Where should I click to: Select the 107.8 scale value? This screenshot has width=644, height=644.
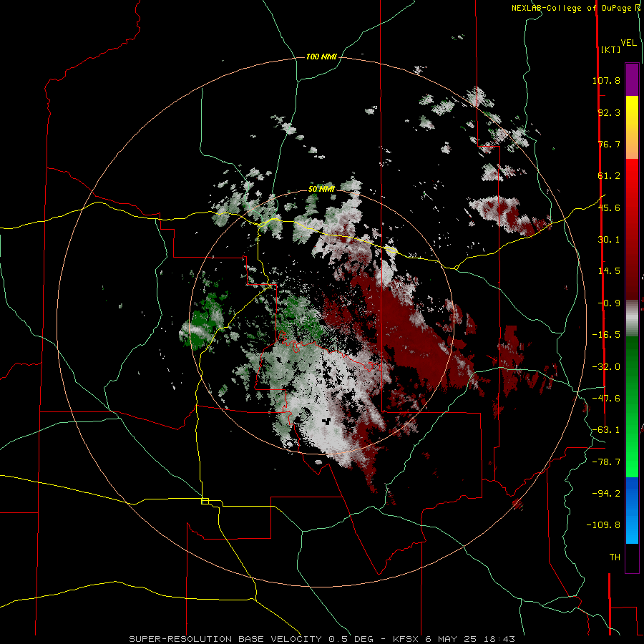click(x=606, y=80)
